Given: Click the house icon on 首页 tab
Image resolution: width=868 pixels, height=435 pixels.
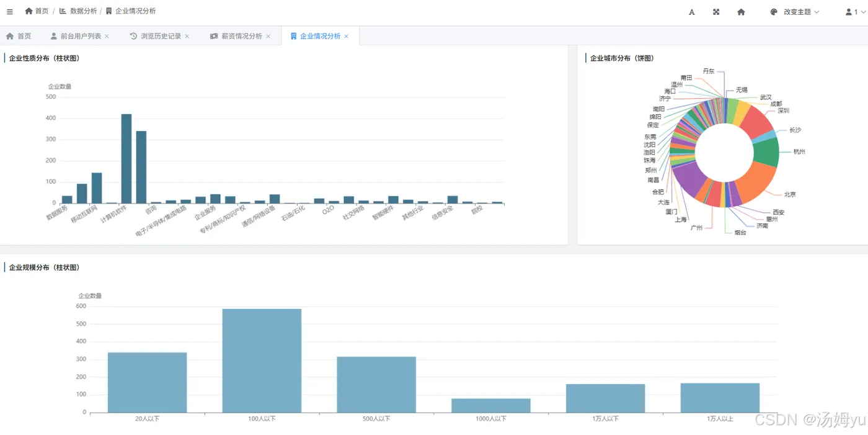Looking at the screenshot, I should pyautogui.click(x=10, y=36).
